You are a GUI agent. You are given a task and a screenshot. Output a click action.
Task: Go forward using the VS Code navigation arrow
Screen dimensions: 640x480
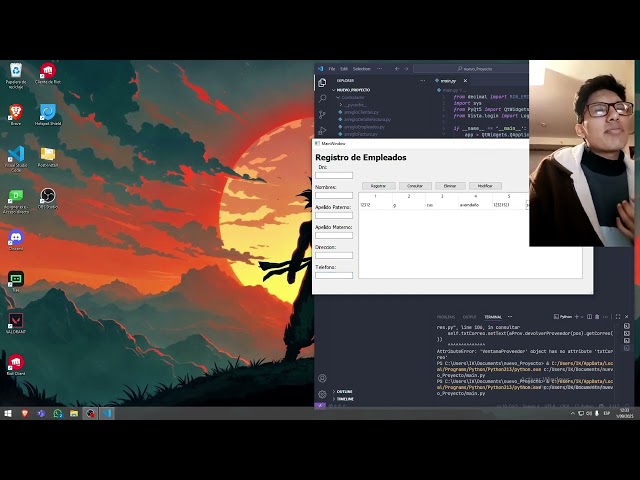point(406,69)
